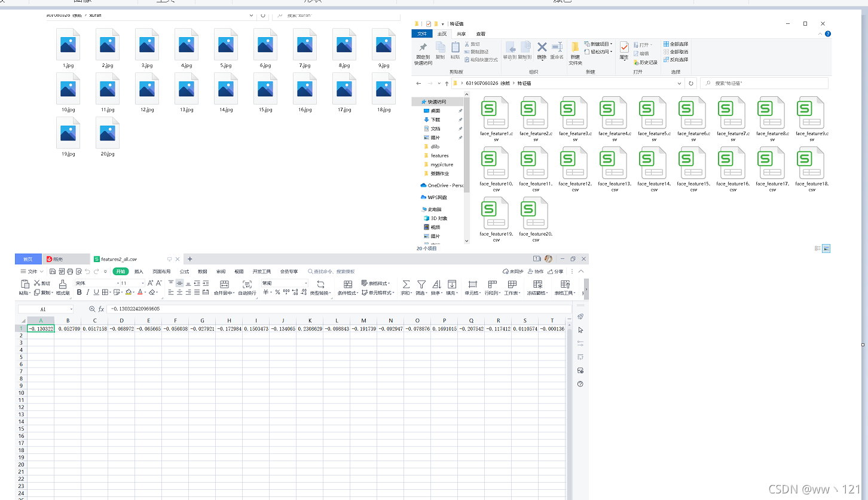Click the Properties icon in Explorer ribbon
The height and width of the screenshot is (500, 868).
(x=624, y=47)
